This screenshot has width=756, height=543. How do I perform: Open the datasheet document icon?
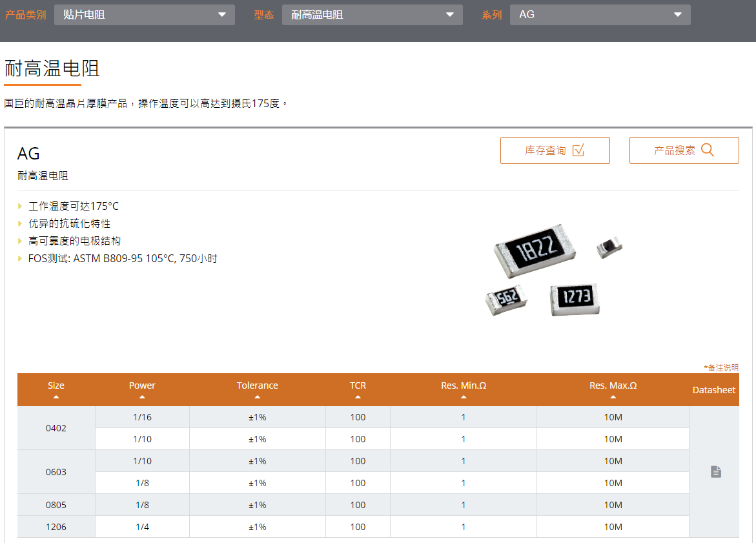coord(715,472)
